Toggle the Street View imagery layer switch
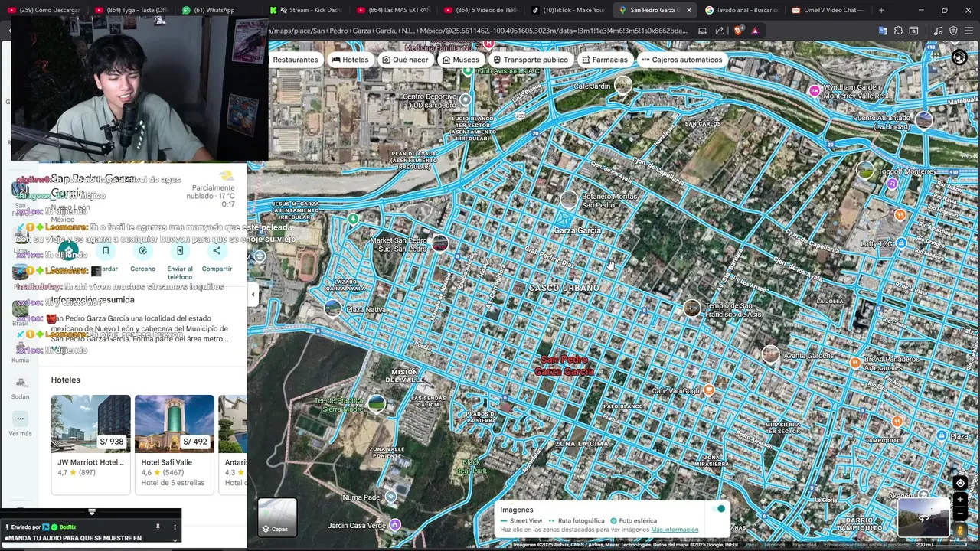The width and height of the screenshot is (980, 551). pyautogui.click(x=718, y=509)
